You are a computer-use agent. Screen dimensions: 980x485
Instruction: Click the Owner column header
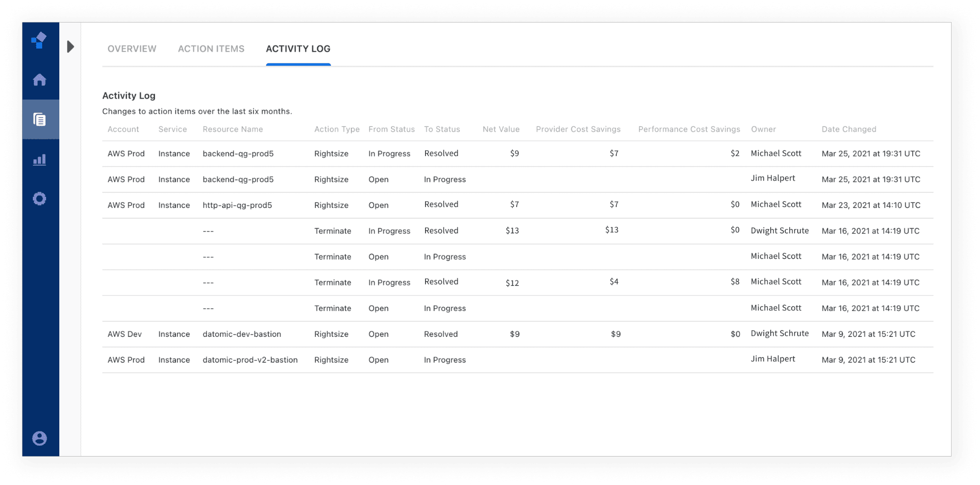tap(763, 129)
